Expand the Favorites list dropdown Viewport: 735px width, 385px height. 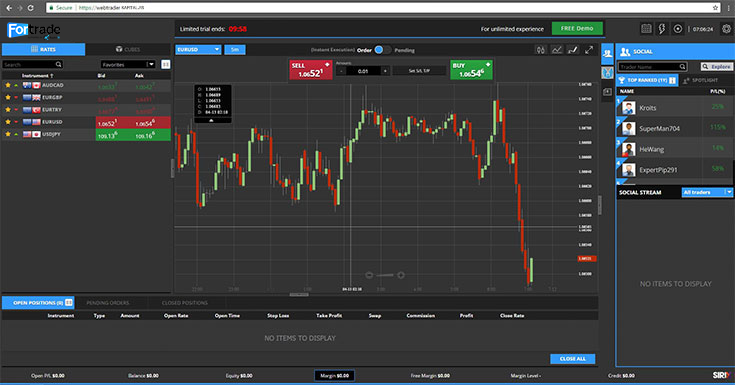pyautogui.click(x=128, y=64)
